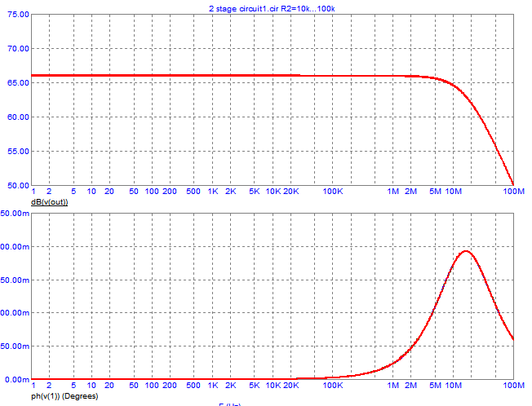Click the 5K frequency label of the ph(v(1)) plot

click(255, 386)
